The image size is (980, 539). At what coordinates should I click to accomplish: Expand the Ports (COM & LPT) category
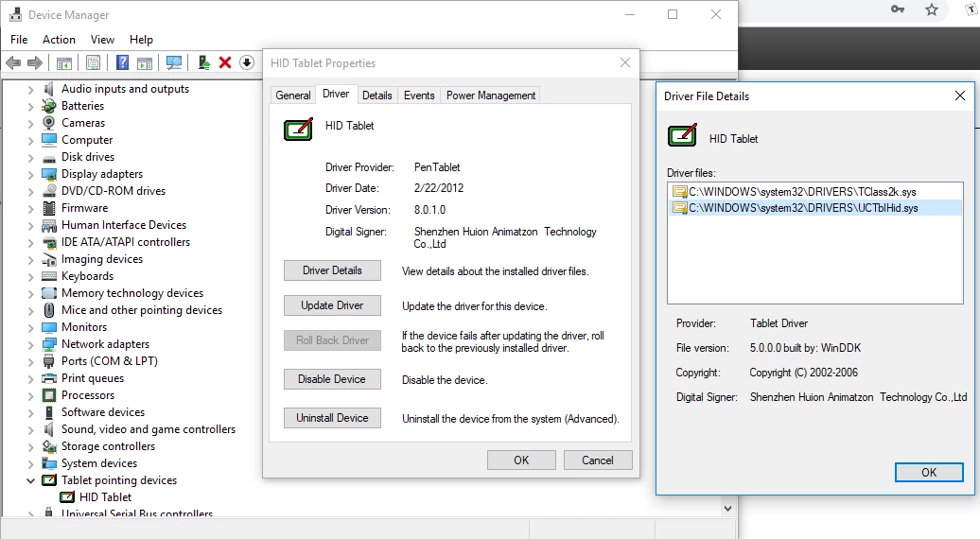pyautogui.click(x=30, y=361)
